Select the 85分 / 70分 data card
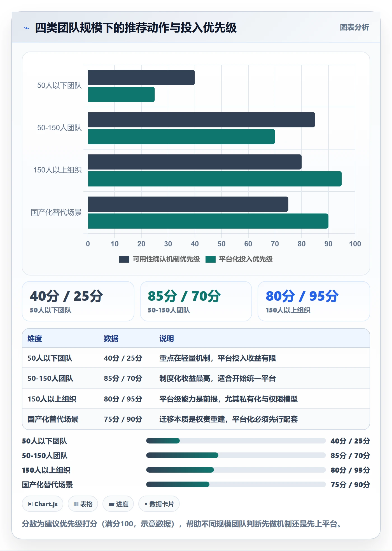This screenshot has height=551, width=392. 196,301
